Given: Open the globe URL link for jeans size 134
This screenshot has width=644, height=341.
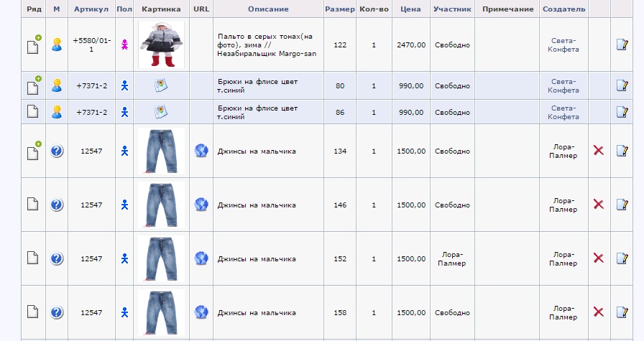Looking at the screenshot, I should coord(201,151).
